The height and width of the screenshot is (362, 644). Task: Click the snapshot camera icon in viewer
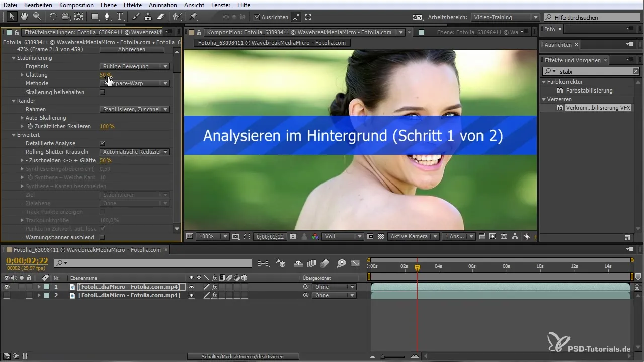(293, 236)
